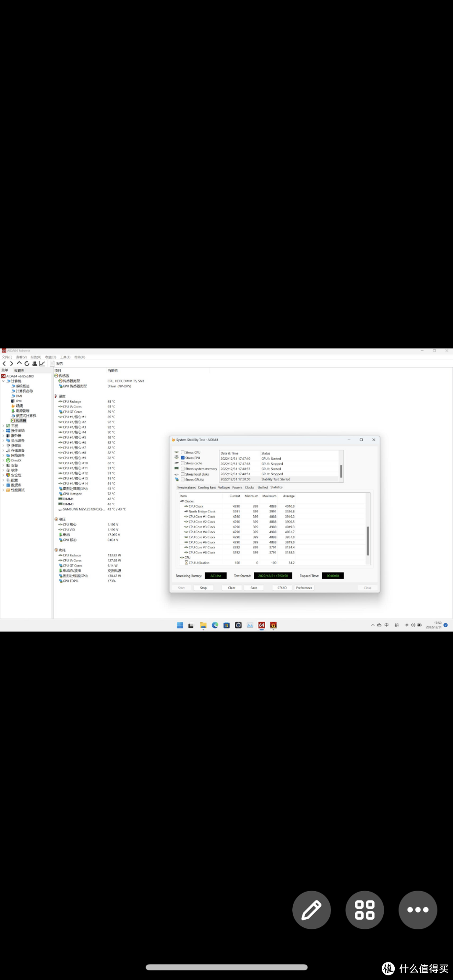Expand the 显示设备 tree node
Image resolution: width=453 pixels, height=980 pixels.
point(3,441)
